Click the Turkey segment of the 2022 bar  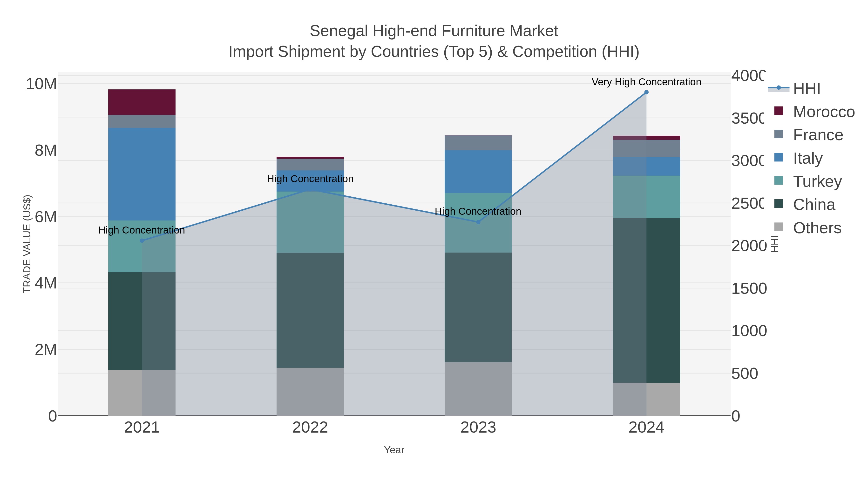coord(310,222)
